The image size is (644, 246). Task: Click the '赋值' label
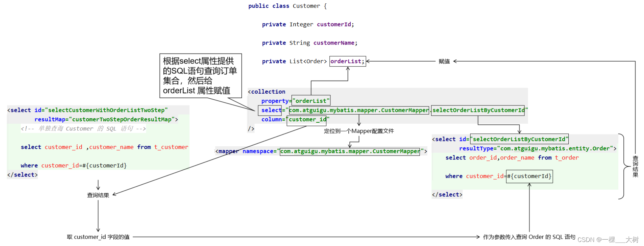(444, 61)
